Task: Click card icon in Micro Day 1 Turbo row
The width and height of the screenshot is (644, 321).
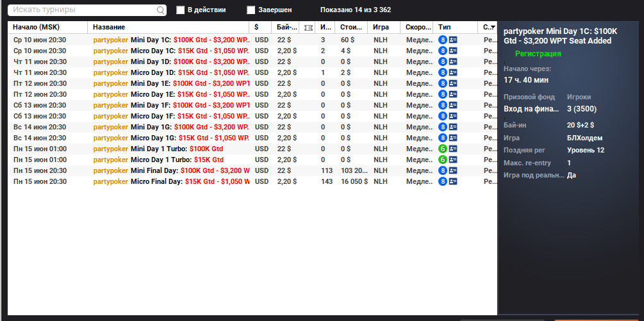Action: 453,160
